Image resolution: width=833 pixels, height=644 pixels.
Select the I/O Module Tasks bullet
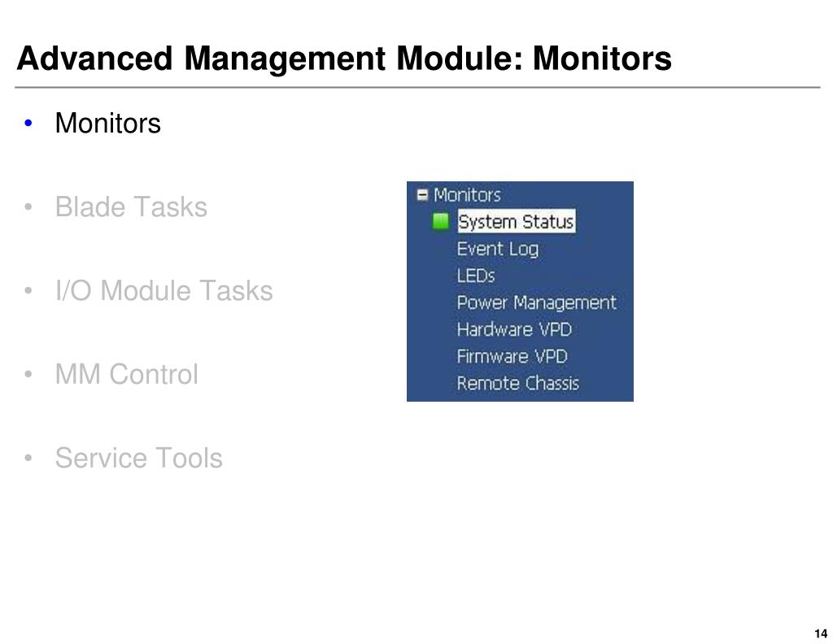[164, 290]
